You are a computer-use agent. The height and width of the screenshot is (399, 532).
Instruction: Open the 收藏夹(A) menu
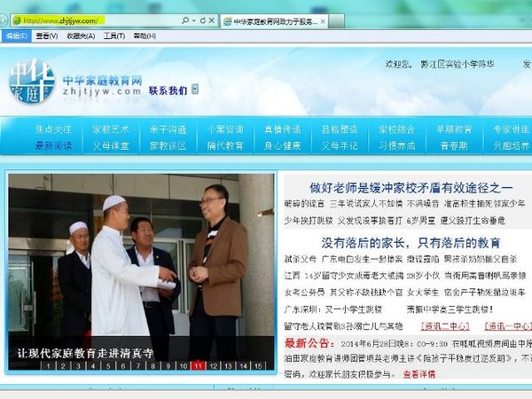coord(81,36)
